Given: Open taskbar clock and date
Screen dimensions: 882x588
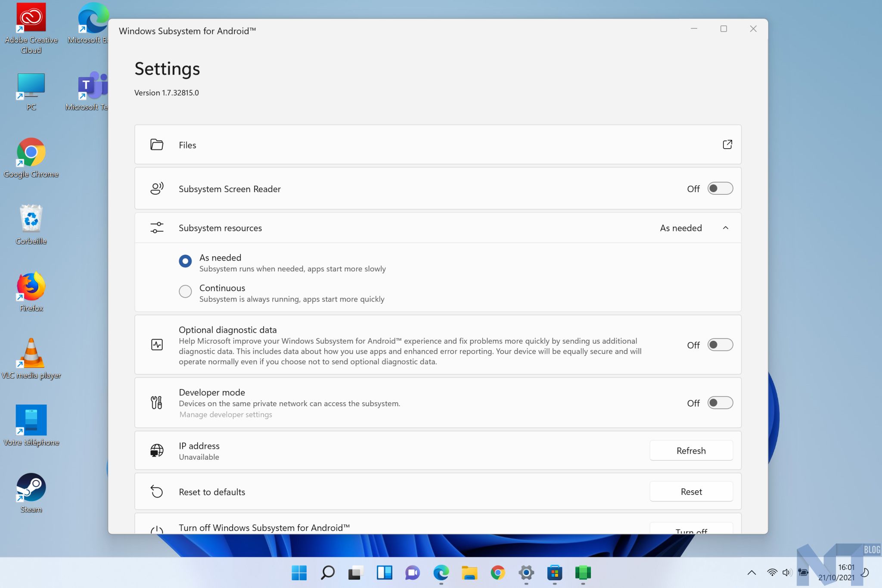Looking at the screenshot, I should [x=836, y=572].
